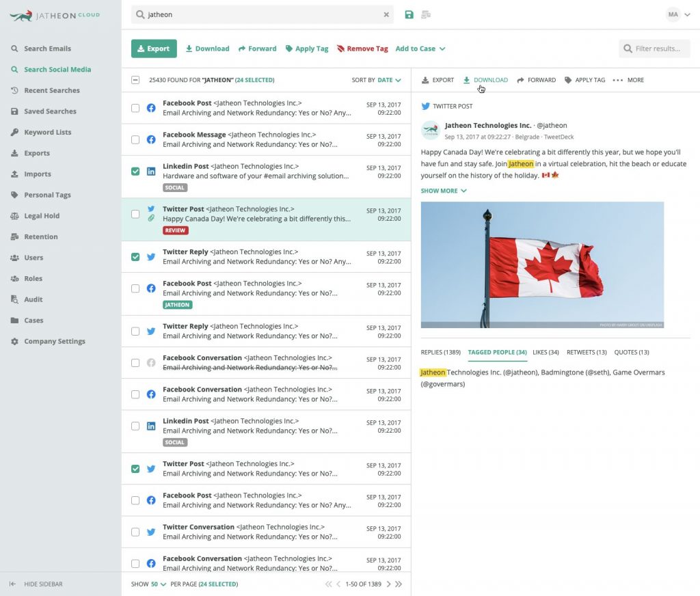Switch to the Likes (34) tab
Image resolution: width=700 pixels, height=596 pixels.
point(546,352)
